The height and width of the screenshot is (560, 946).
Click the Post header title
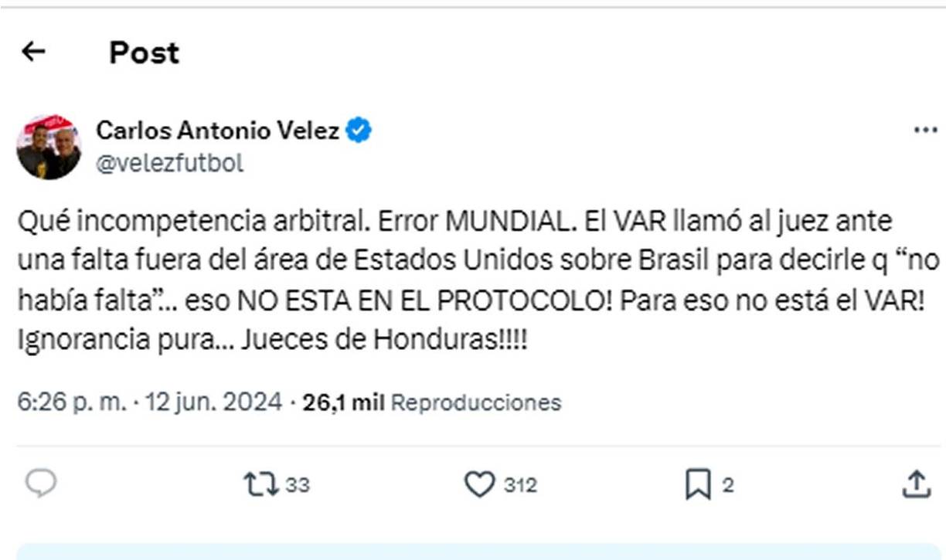tap(143, 54)
